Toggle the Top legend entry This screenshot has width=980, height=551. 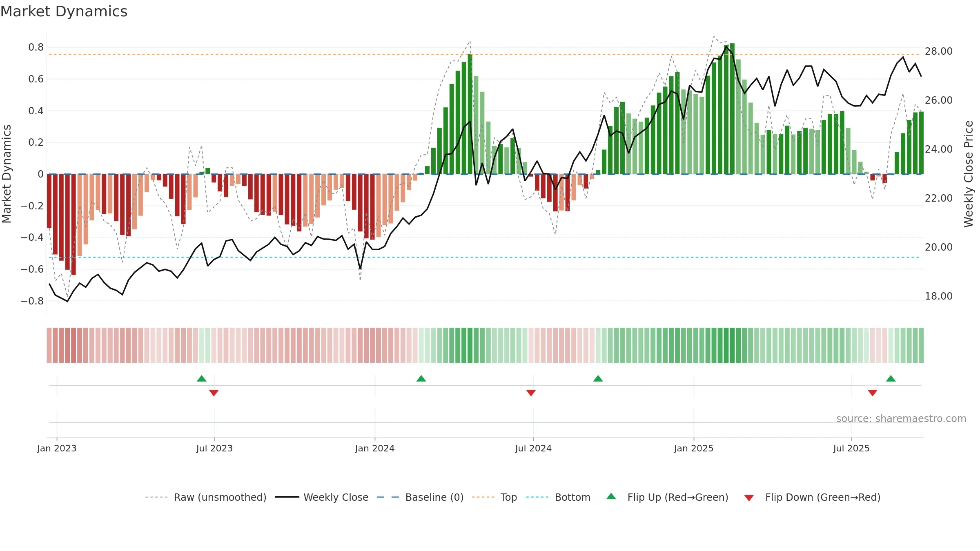[x=494, y=497]
